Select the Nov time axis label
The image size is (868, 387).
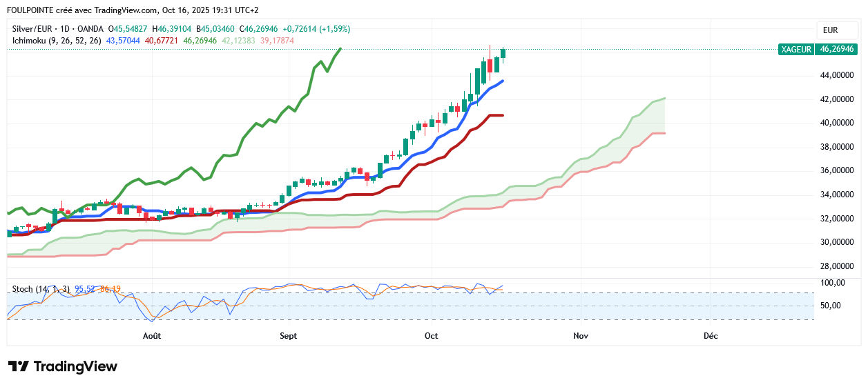pos(581,336)
